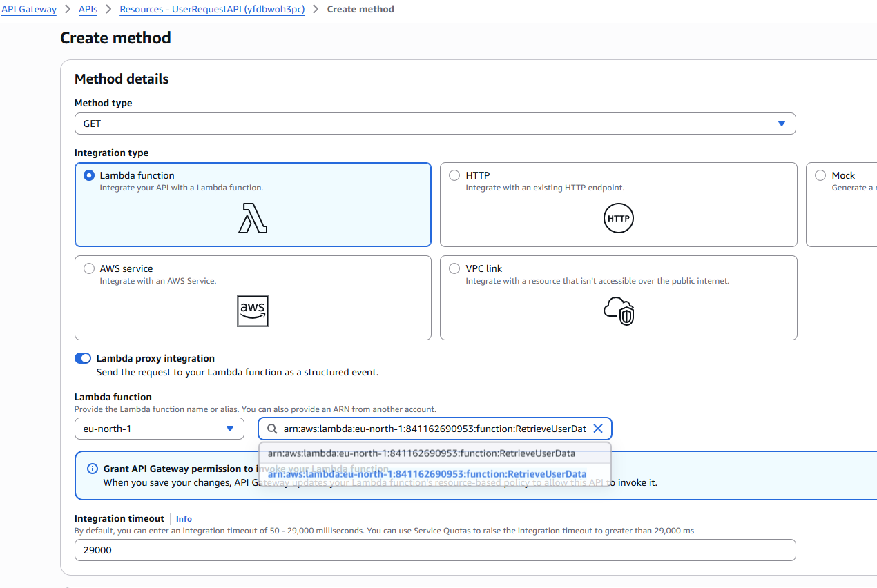Select the first RetrieveUserData ARN suggestion
This screenshot has width=877, height=588.
tap(421, 453)
